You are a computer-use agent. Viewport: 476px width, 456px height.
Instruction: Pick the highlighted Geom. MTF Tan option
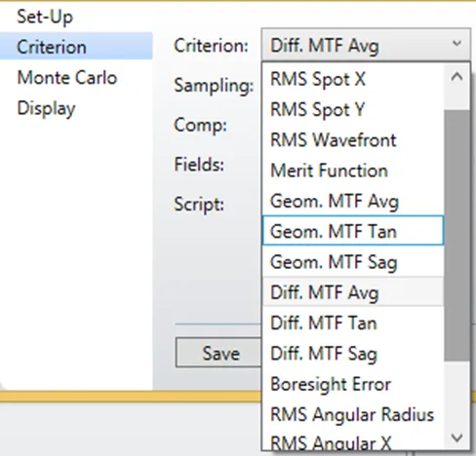pos(353,231)
